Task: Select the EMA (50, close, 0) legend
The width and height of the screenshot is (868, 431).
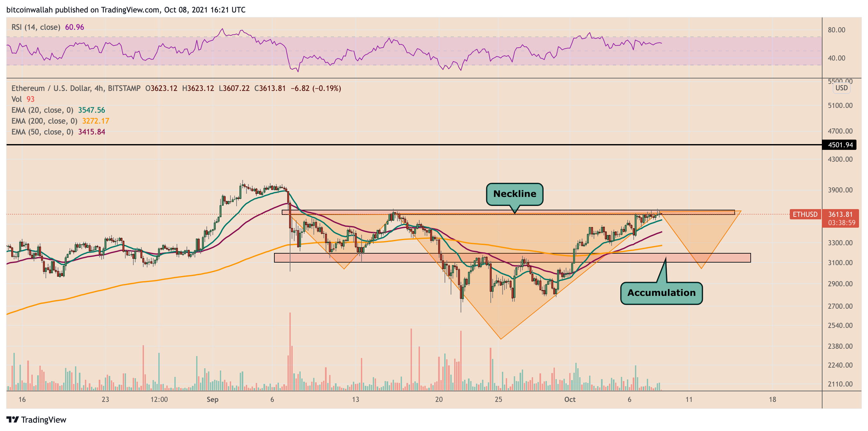Action: pos(42,132)
